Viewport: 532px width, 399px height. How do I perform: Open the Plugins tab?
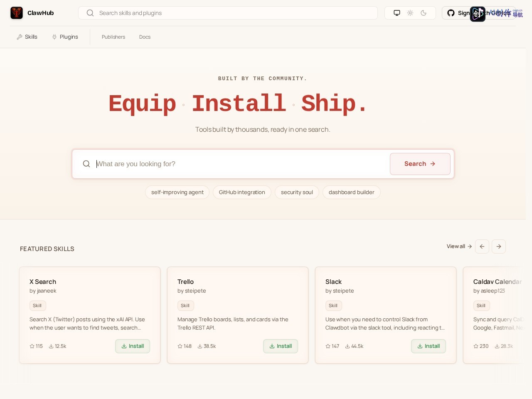click(65, 37)
